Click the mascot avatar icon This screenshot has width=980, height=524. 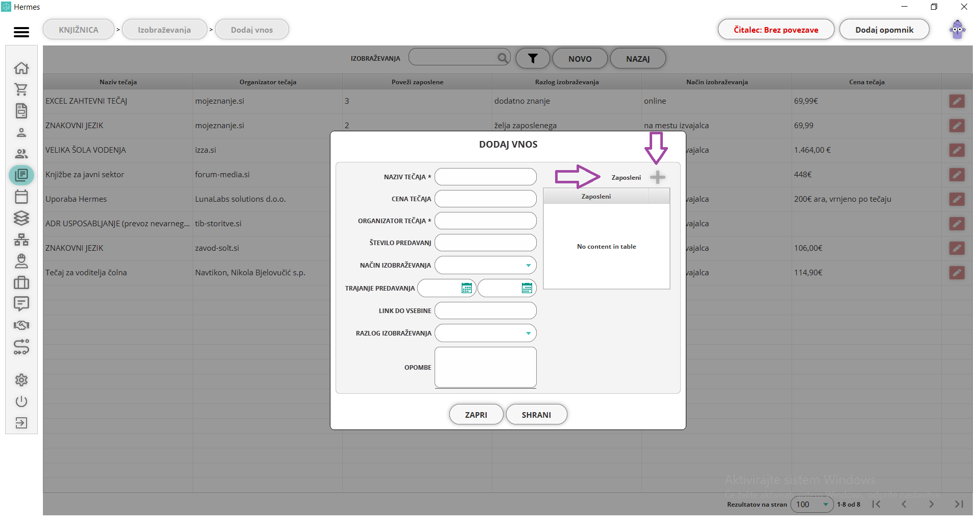point(958,30)
